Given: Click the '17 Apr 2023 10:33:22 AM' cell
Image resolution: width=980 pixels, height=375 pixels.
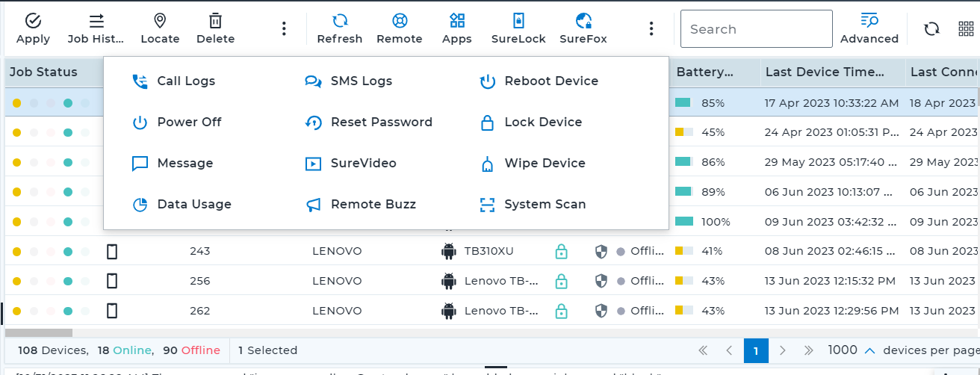Looking at the screenshot, I should click(x=832, y=102).
